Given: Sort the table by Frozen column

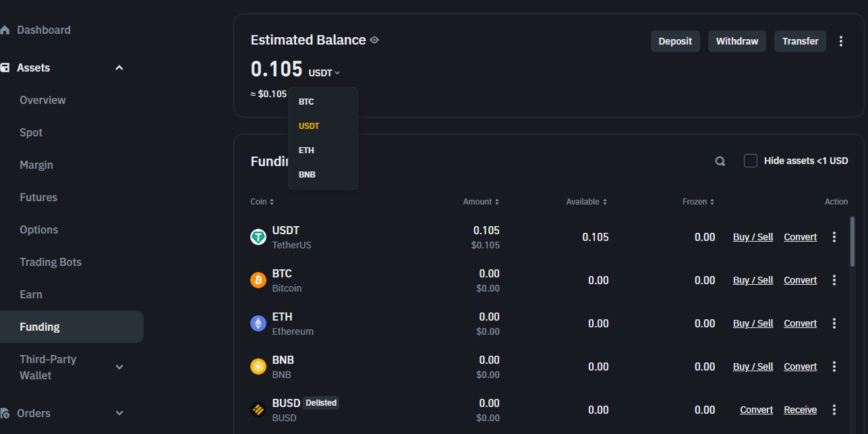Looking at the screenshot, I should [698, 202].
